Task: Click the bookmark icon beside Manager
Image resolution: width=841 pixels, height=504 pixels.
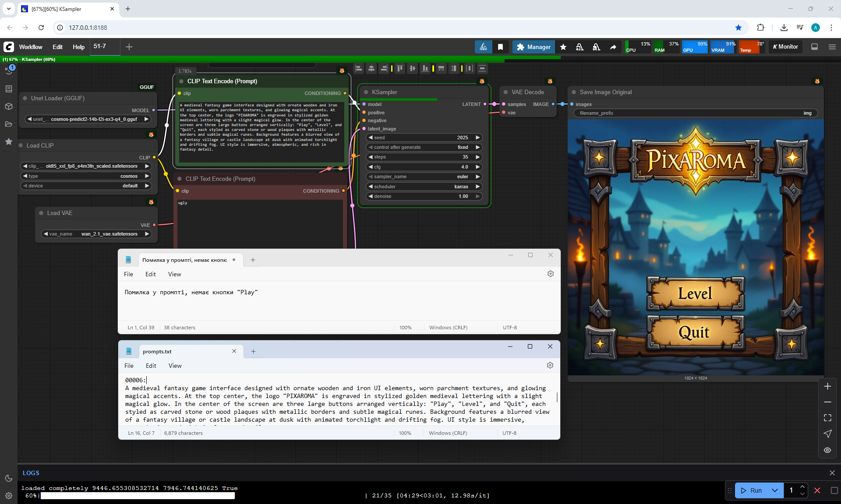Action: coord(500,47)
